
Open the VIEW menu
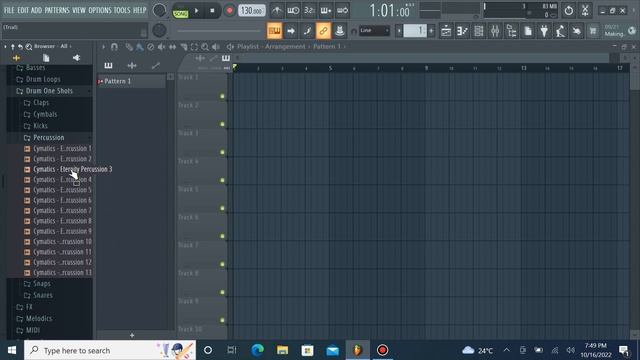coord(79,10)
